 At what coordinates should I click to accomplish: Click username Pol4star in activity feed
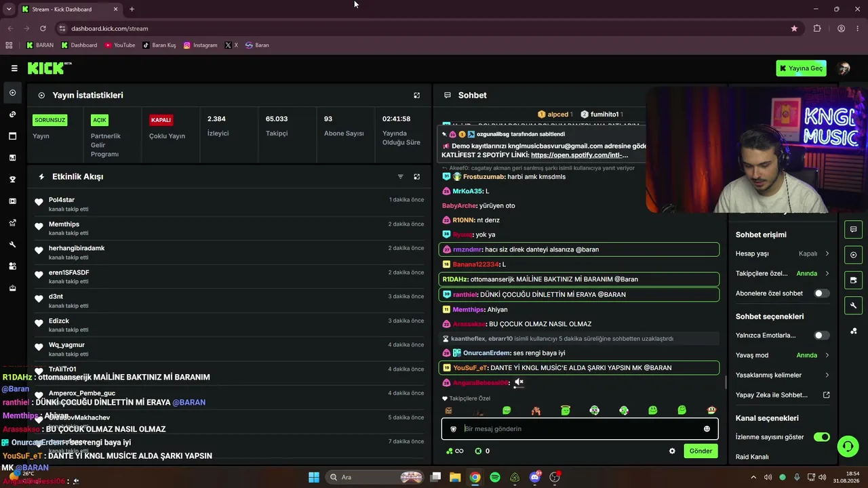[62, 200]
